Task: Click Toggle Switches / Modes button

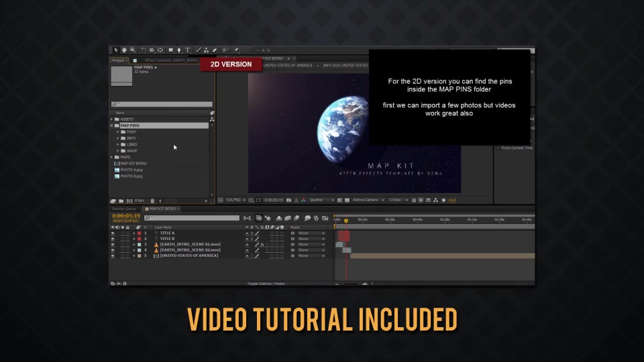Action: coord(266,284)
